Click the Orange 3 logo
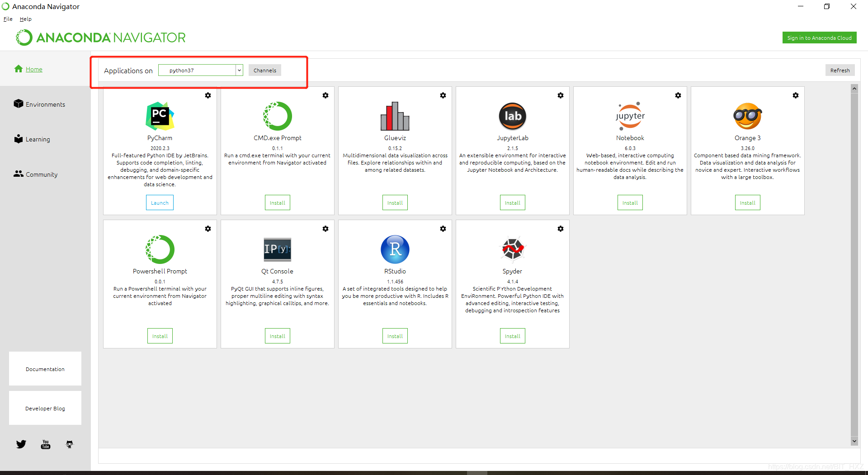Image resolution: width=868 pixels, height=475 pixels. tap(748, 116)
